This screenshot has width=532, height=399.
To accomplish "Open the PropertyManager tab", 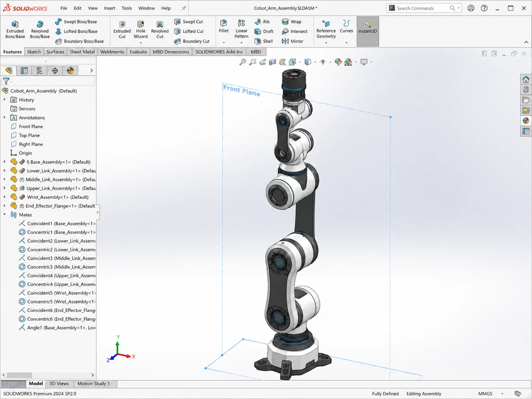I will pos(24,71).
